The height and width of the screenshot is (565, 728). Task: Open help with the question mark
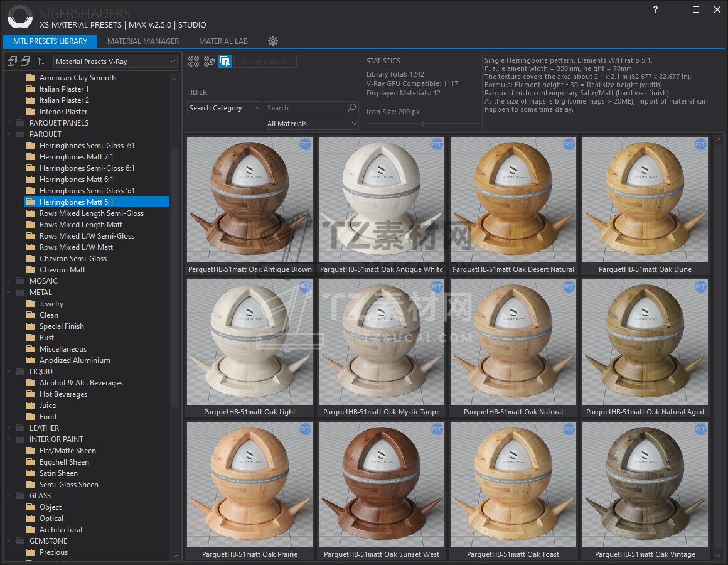(x=656, y=9)
